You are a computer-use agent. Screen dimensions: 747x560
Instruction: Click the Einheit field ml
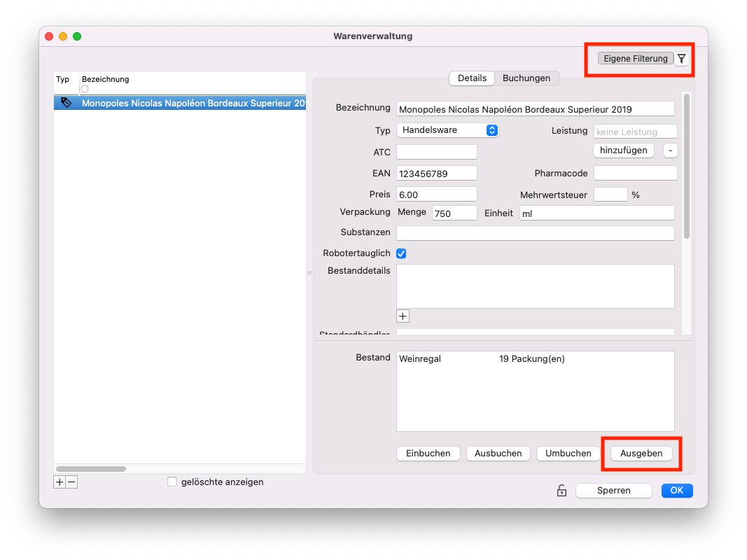click(597, 213)
